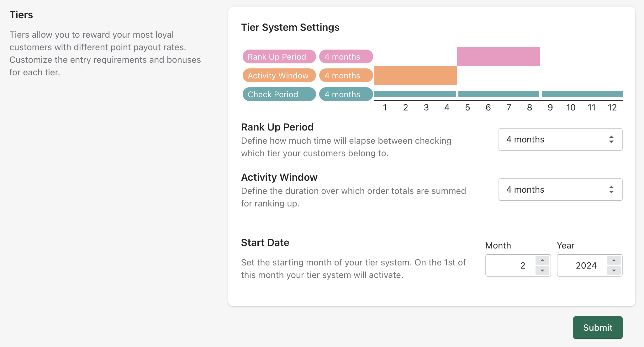Click the pink rank up bar in chart

(498, 56)
